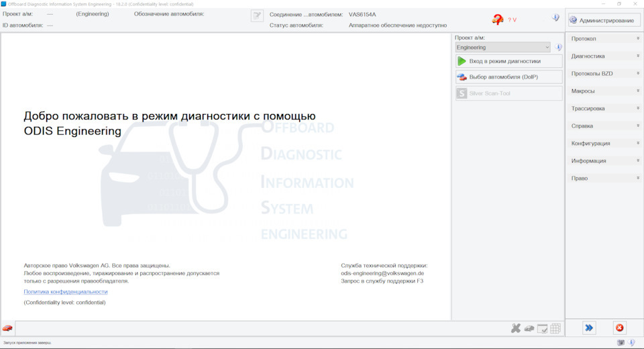
Task: Click the Silver Scan-Tool S icon
Action: [462, 93]
